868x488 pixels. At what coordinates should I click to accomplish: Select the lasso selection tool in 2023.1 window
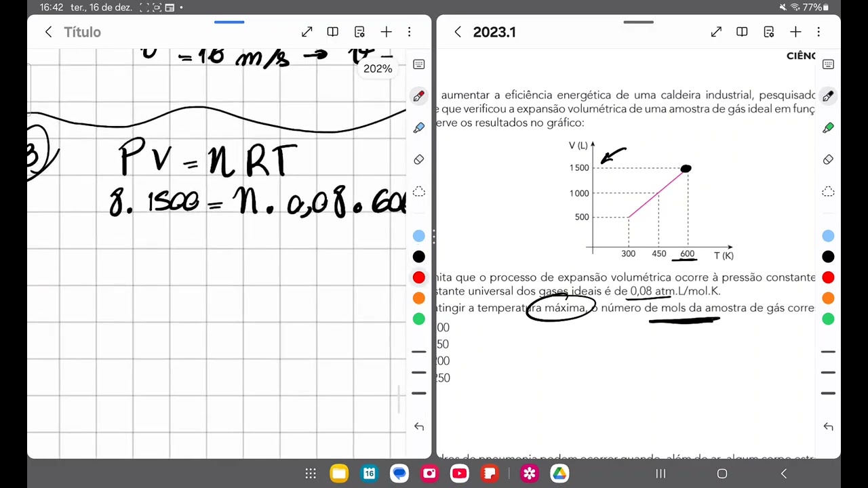click(x=828, y=192)
